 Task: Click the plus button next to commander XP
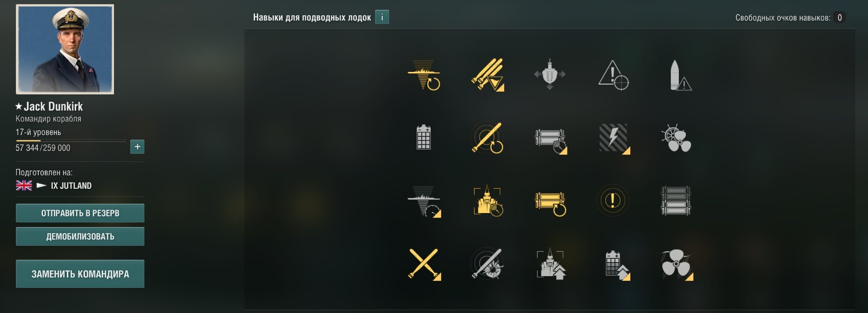pyautogui.click(x=137, y=147)
